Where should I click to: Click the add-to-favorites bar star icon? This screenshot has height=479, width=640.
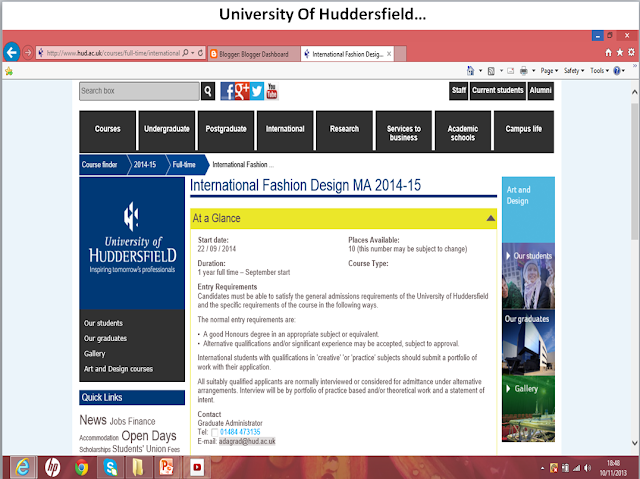click(9, 71)
